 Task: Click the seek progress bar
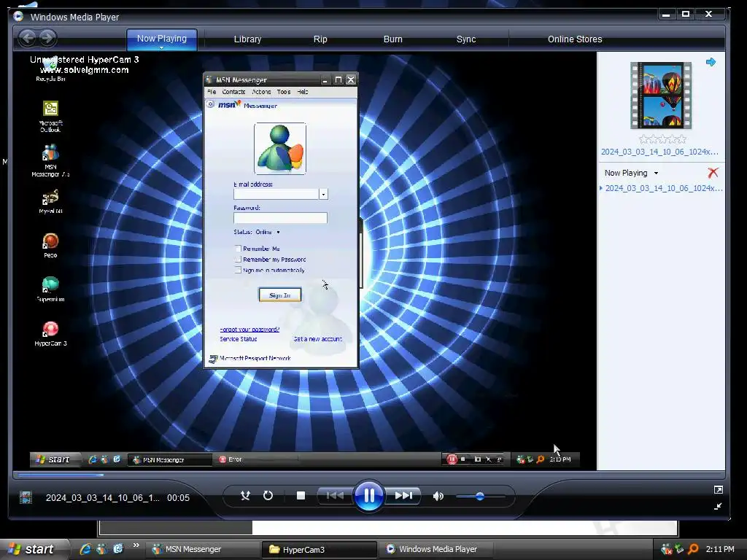tap(368, 475)
